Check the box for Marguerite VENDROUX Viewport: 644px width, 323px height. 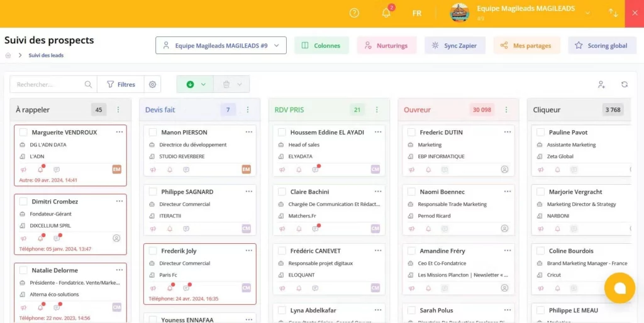click(x=23, y=133)
